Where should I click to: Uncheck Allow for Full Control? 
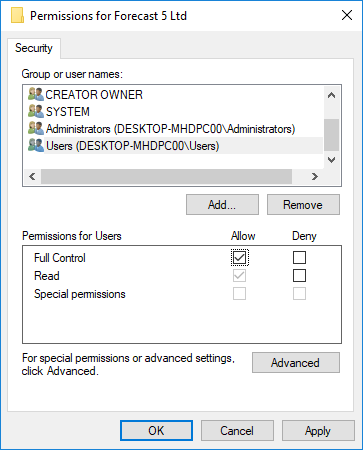pos(239,257)
